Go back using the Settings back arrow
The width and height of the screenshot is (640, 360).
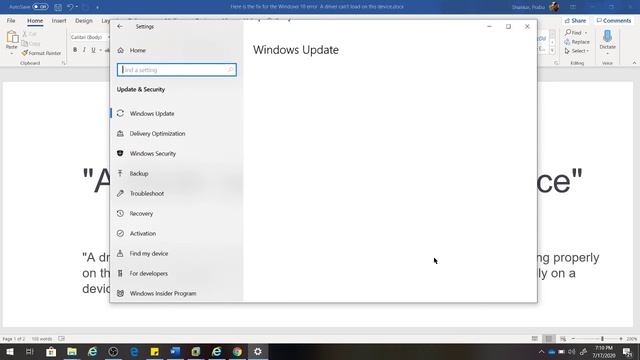pyautogui.click(x=120, y=27)
